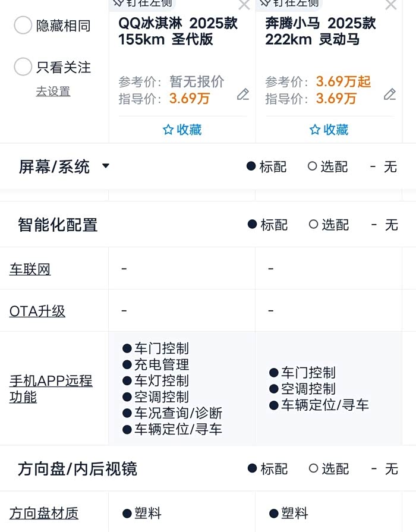Tap 3.69万起 reference price for 奔腾小马
The width and height of the screenshot is (416, 532).
[343, 81]
